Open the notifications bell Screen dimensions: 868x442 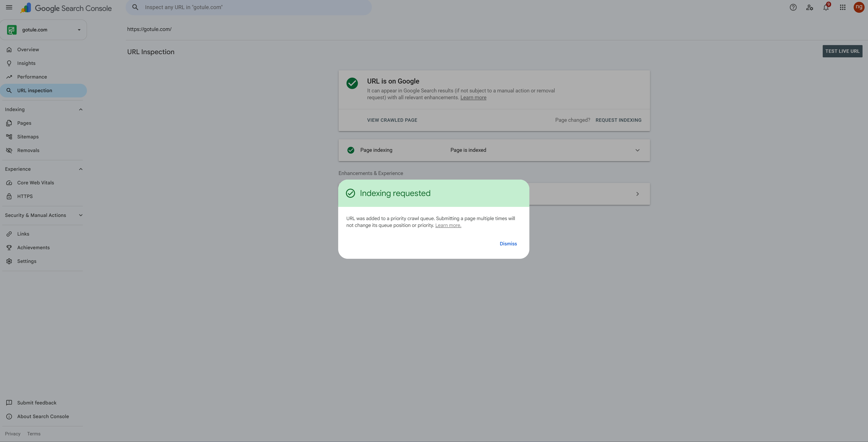click(x=826, y=8)
